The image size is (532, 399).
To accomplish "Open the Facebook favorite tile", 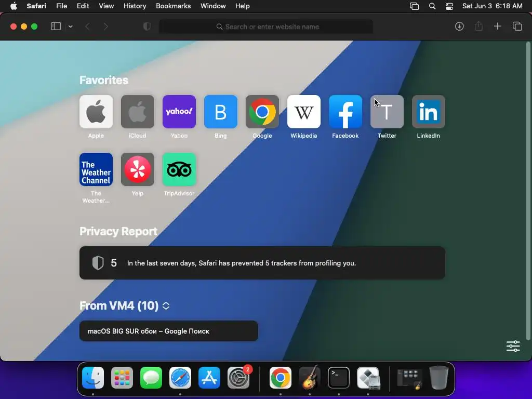I will (x=345, y=112).
